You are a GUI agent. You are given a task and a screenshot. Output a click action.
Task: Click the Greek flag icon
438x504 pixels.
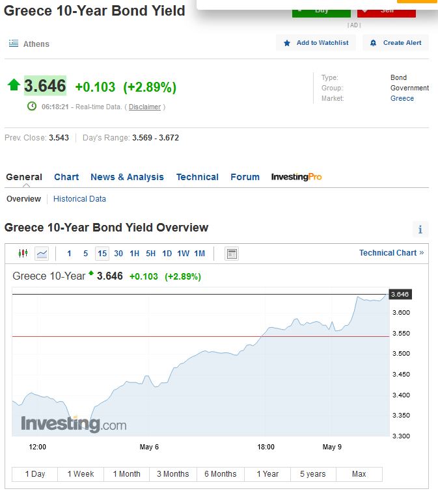click(13, 44)
